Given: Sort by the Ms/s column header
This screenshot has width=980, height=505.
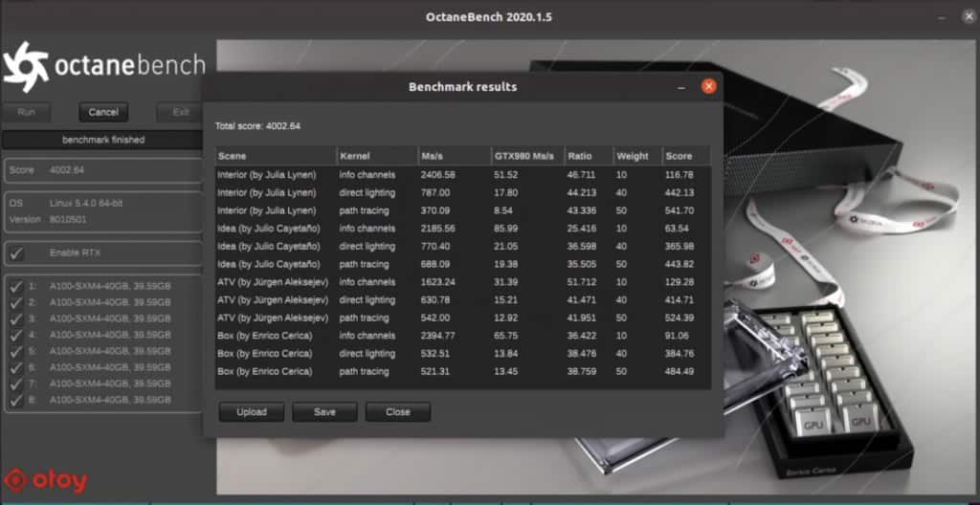Looking at the screenshot, I should pyautogui.click(x=455, y=156).
